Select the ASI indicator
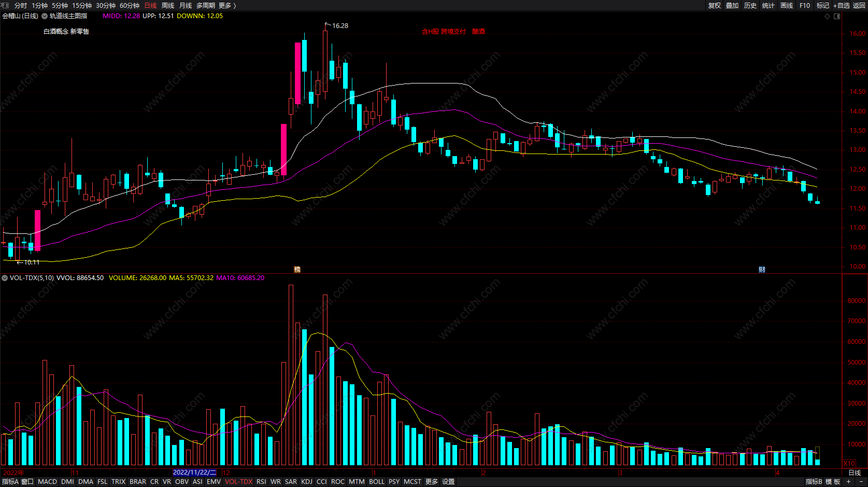The image size is (868, 487). (x=198, y=482)
